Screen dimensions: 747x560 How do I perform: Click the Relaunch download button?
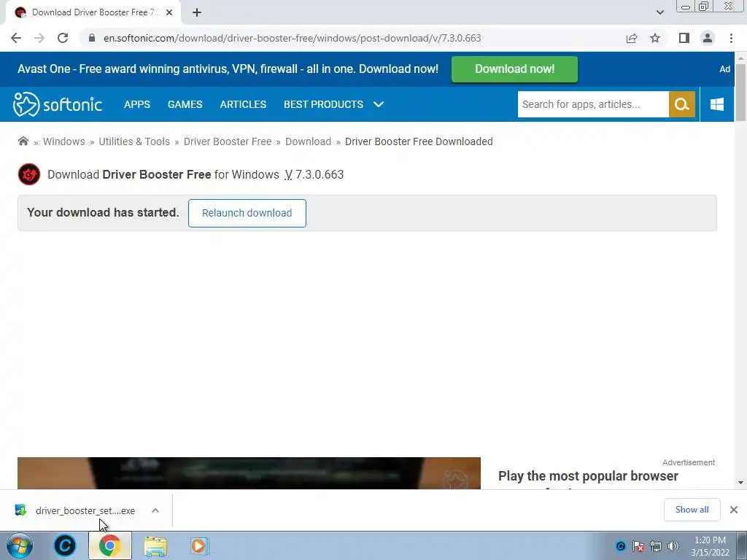(x=247, y=213)
